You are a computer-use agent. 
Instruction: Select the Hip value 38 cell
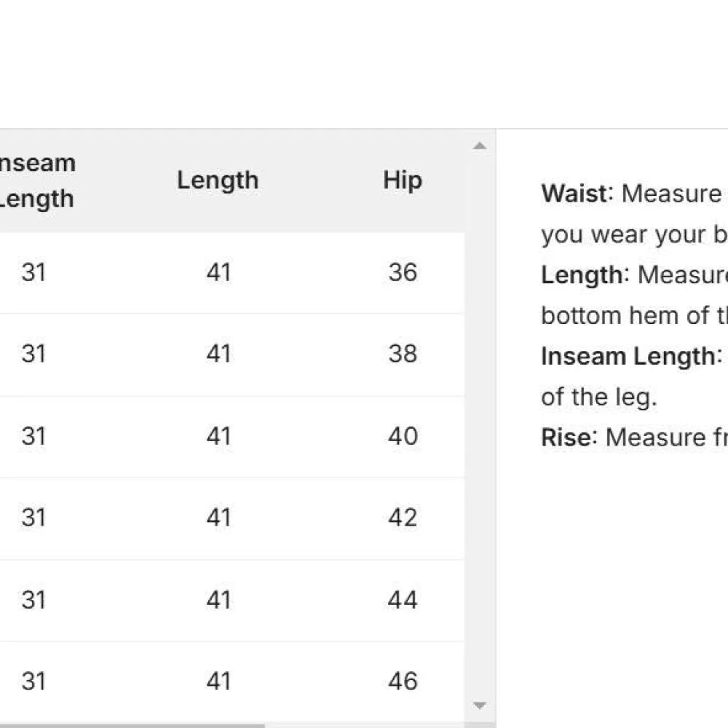tap(403, 354)
